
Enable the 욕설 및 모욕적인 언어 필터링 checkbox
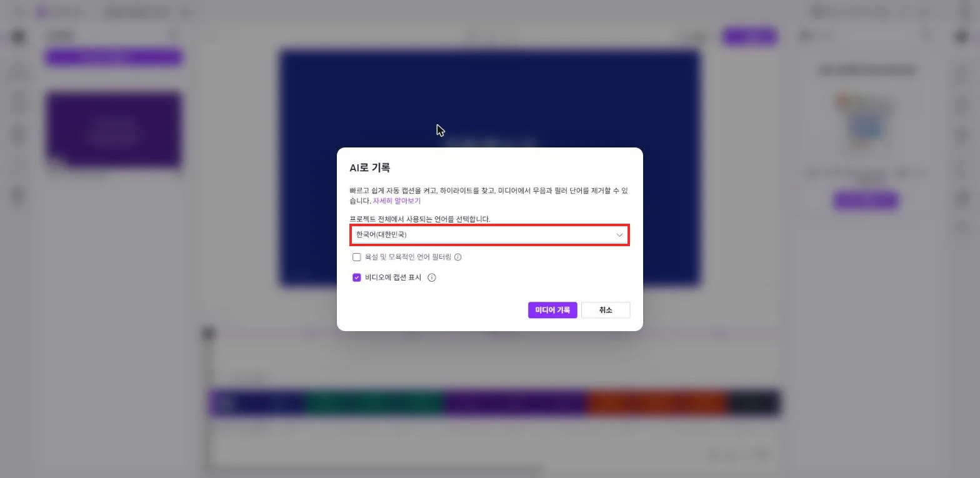tap(357, 257)
